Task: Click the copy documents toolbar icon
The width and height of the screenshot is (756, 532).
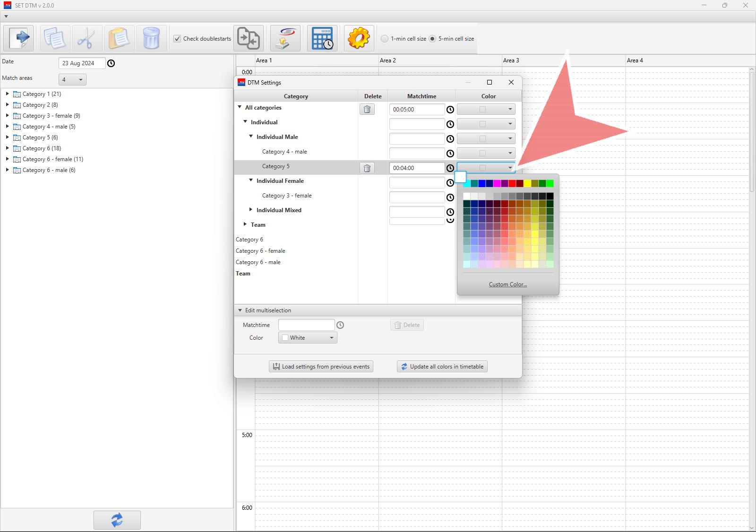Action: pos(55,38)
